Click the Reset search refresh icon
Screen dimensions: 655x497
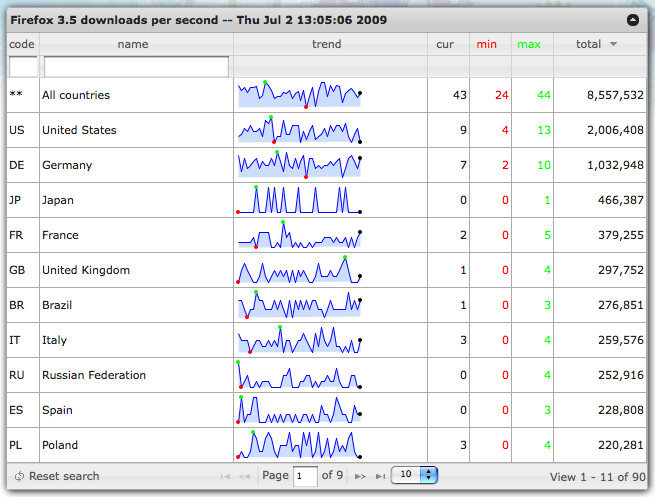point(19,476)
